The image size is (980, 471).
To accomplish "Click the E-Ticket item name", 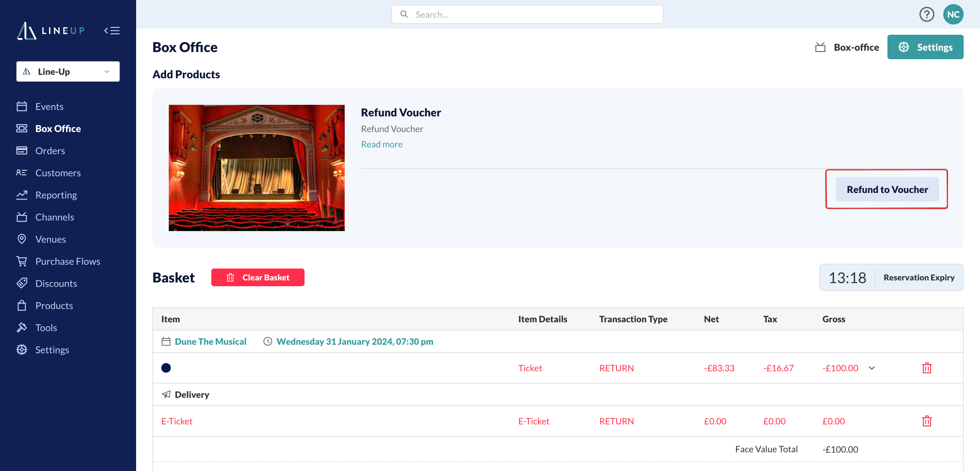I will click(177, 421).
